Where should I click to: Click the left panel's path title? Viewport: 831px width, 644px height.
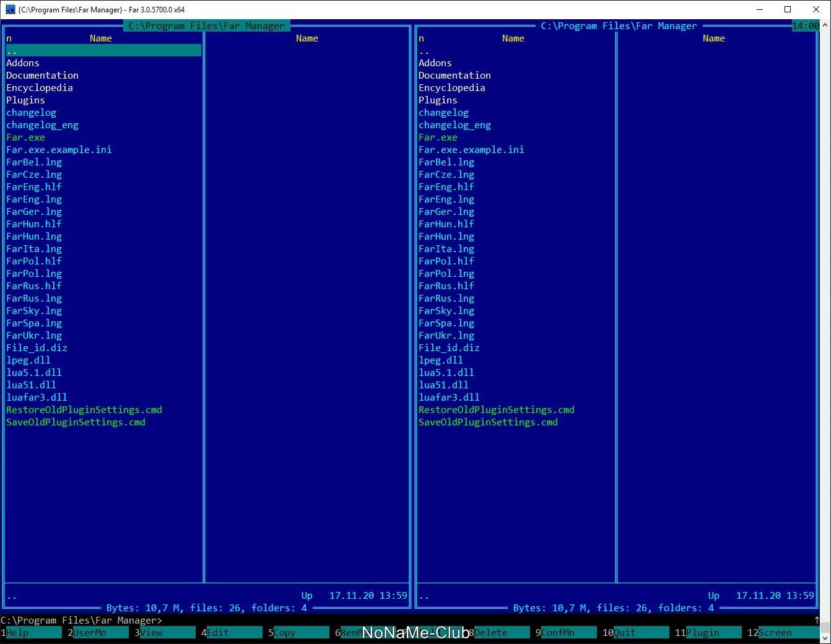click(x=207, y=26)
